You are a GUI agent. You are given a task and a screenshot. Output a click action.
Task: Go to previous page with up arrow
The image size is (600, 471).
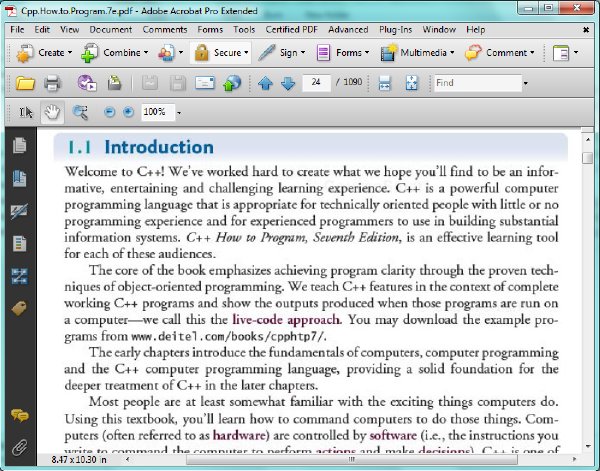coord(265,83)
